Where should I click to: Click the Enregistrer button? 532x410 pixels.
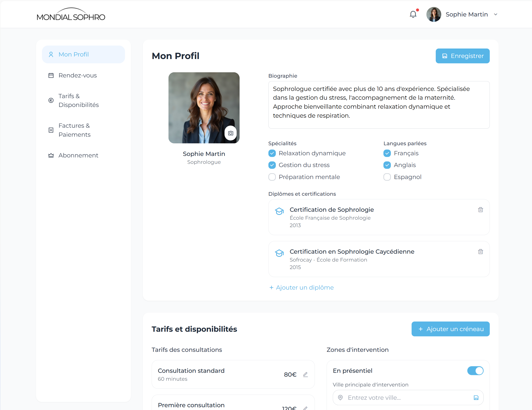[x=462, y=56]
